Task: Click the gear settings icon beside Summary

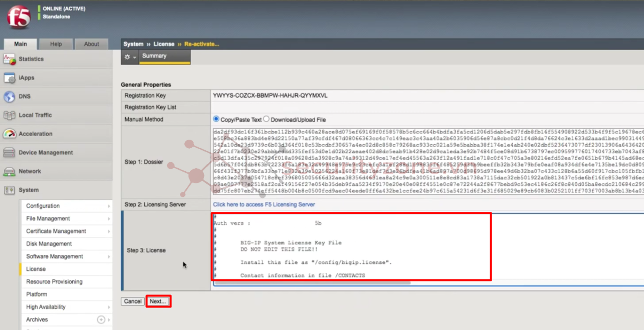Action: pos(127,57)
